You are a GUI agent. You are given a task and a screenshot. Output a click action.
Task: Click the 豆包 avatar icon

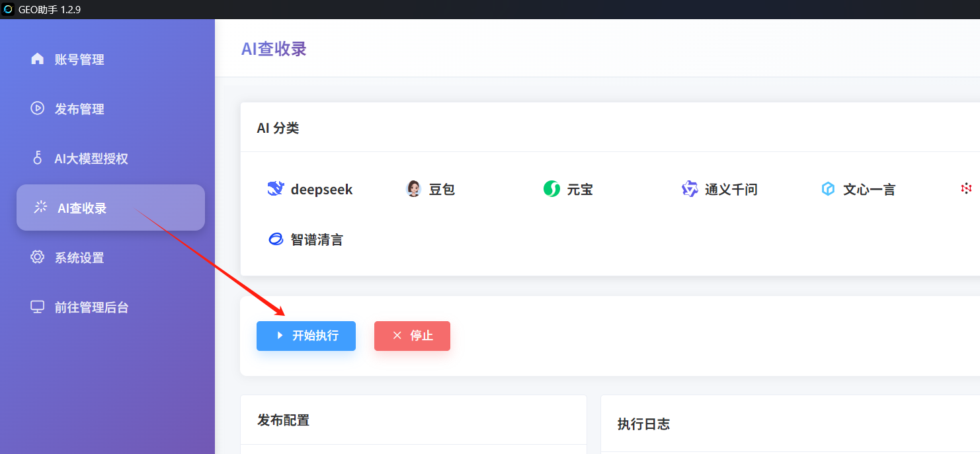click(x=413, y=189)
